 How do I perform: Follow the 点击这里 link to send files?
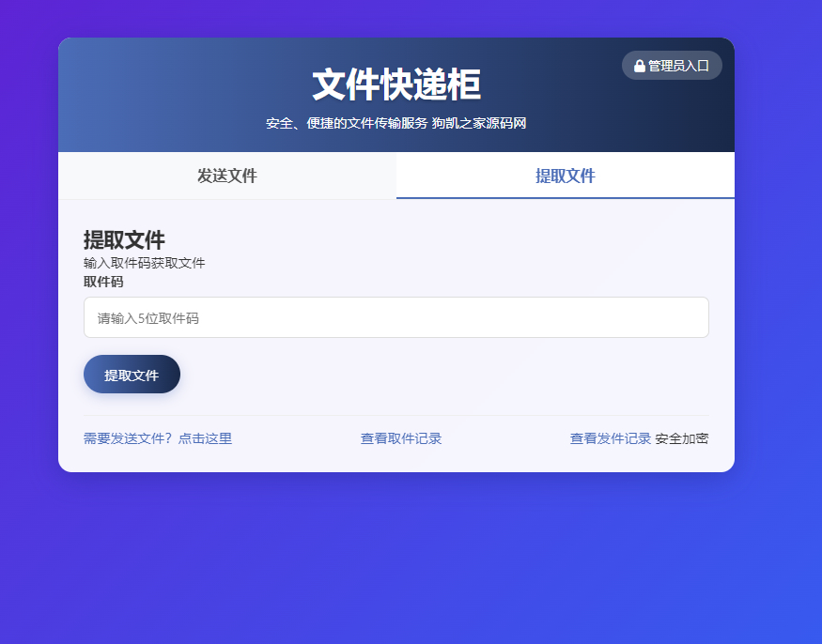pyautogui.click(x=205, y=438)
